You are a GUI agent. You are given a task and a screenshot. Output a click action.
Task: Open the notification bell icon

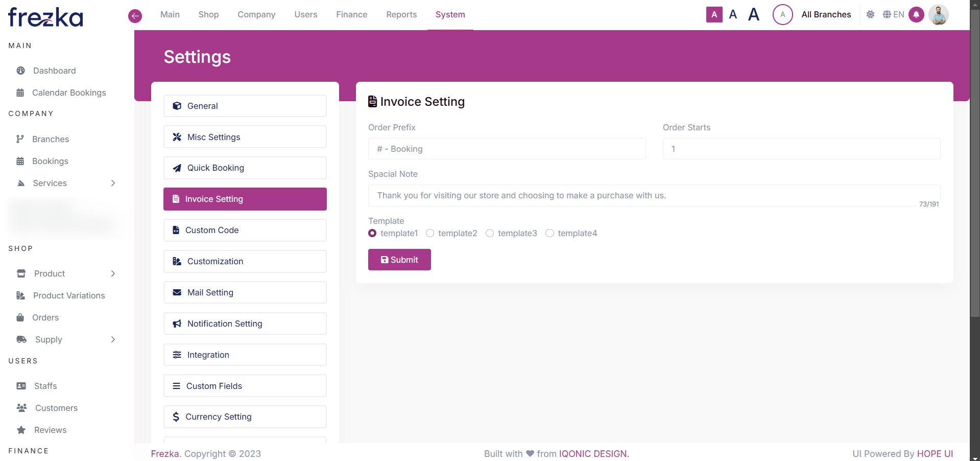916,15
